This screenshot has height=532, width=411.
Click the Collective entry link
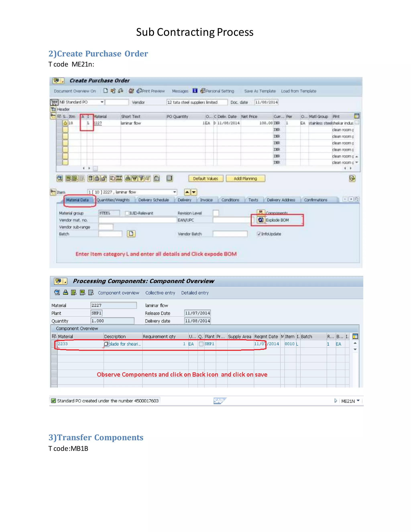[x=160, y=293]
